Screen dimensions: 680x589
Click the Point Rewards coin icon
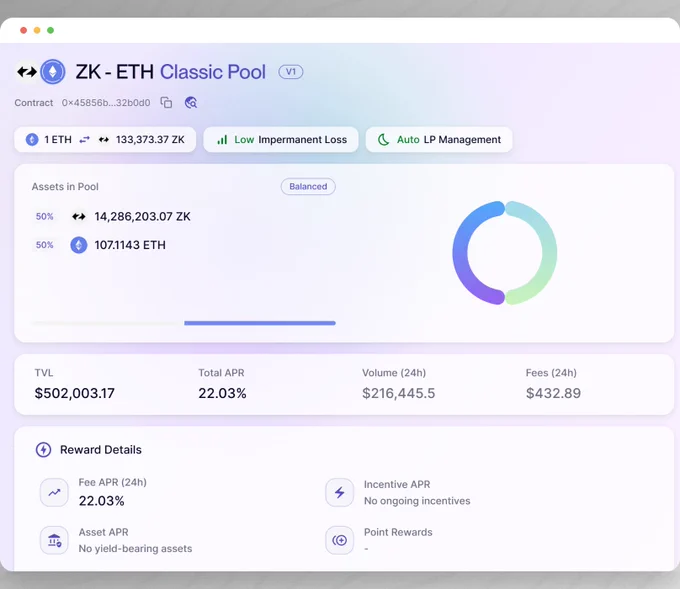coord(340,540)
